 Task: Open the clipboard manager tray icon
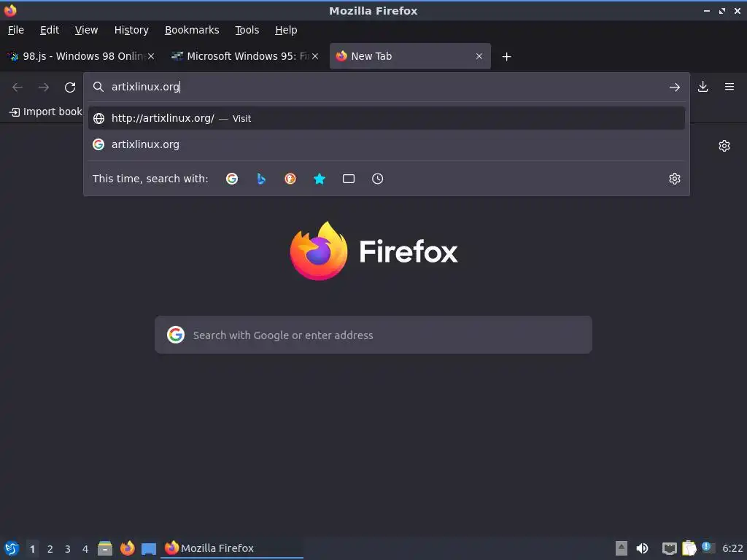pyautogui.click(x=689, y=548)
